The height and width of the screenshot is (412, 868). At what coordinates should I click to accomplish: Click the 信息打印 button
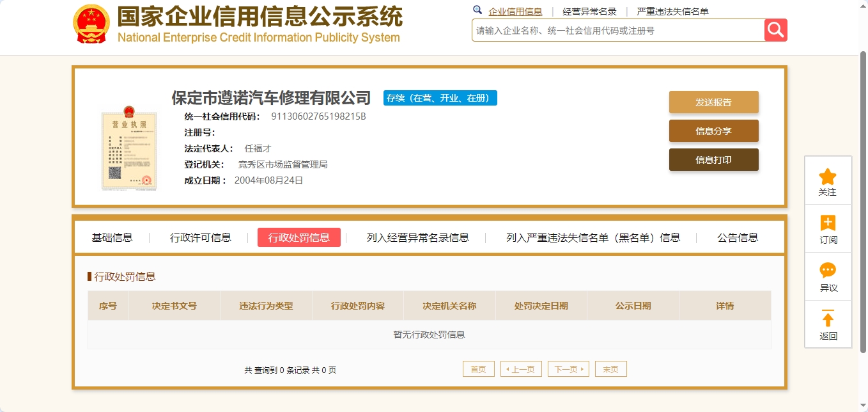pyautogui.click(x=713, y=160)
